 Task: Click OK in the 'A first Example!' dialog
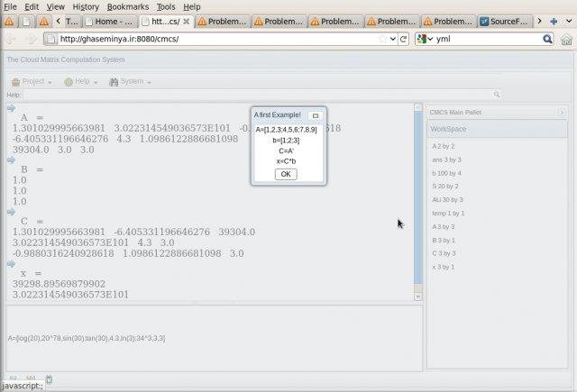point(286,174)
